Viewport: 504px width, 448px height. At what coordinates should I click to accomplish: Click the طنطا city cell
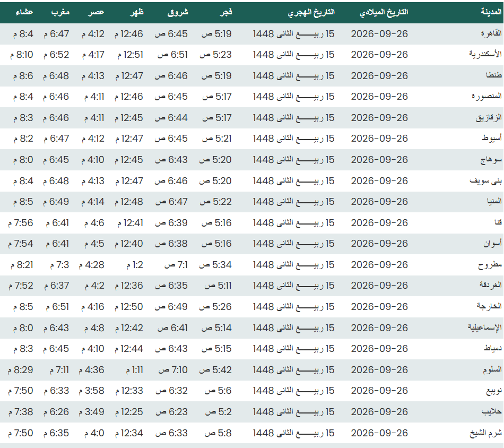pos(494,75)
